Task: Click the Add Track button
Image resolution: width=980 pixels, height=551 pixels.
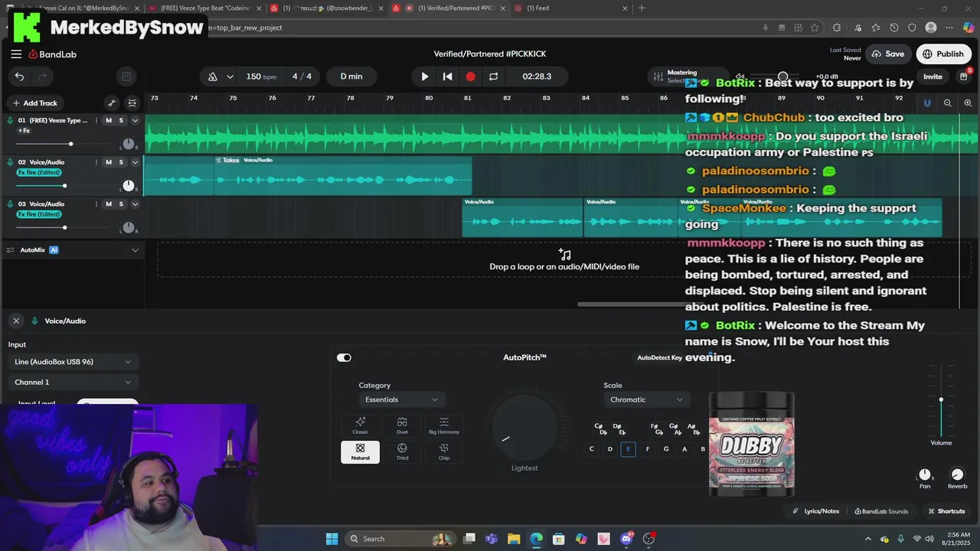Action: [34, 103]
